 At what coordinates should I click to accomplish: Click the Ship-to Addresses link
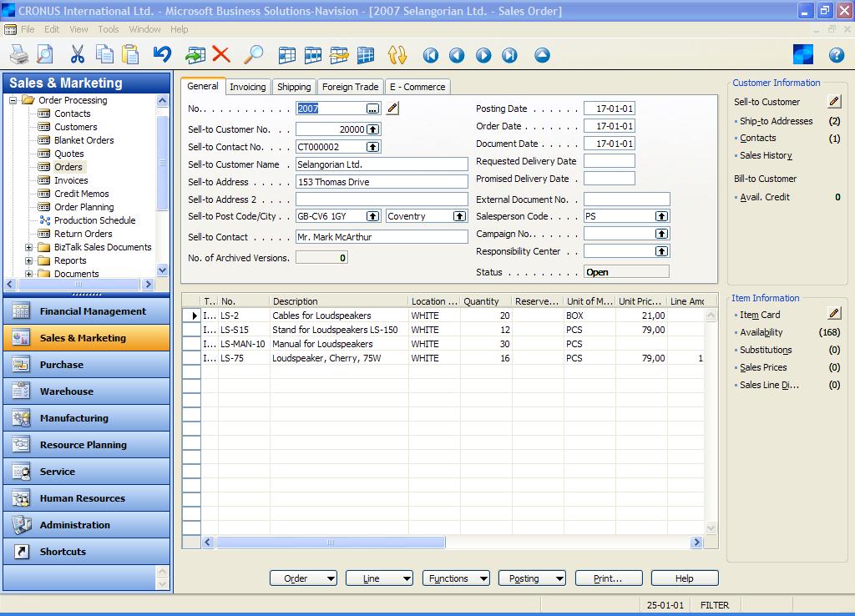(776, 121)
